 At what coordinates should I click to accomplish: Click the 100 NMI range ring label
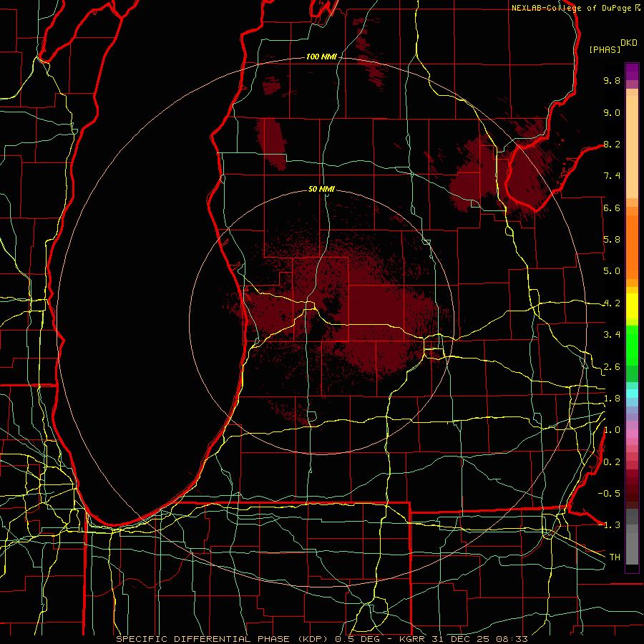tap(321, 57)
